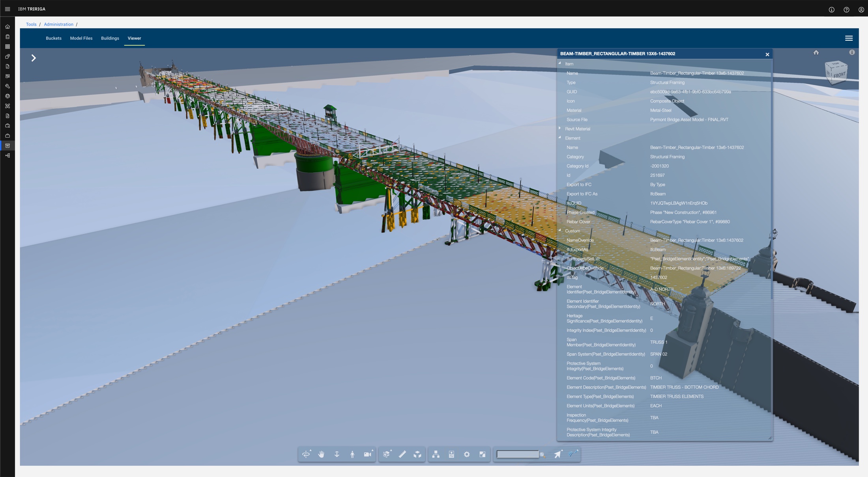Screen dimensions: 868x477
Task: Click the markup pen tool icon
Action: coord(573,454)
